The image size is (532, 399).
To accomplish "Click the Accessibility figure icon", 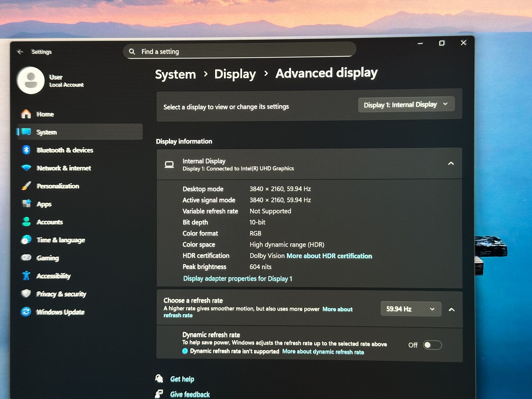I will pyautogui.click(x=26, y=276).
